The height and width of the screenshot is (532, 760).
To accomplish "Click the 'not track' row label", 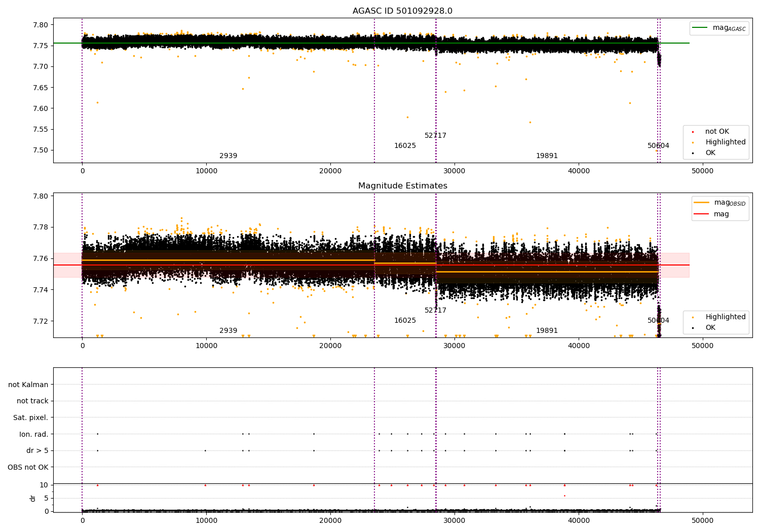I will (32, 401).
